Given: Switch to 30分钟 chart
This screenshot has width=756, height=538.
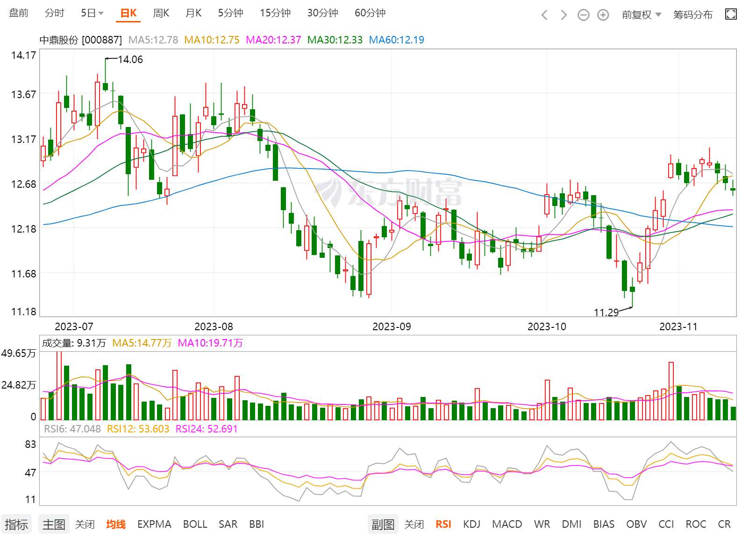Looking at the screenshot, I should pyautogui.click(x=322, y=13).
